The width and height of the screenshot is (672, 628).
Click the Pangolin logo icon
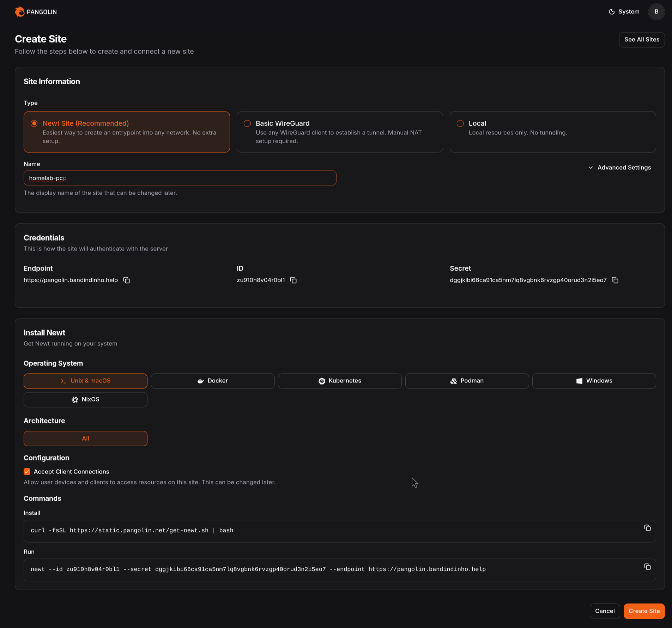point(19,12)
